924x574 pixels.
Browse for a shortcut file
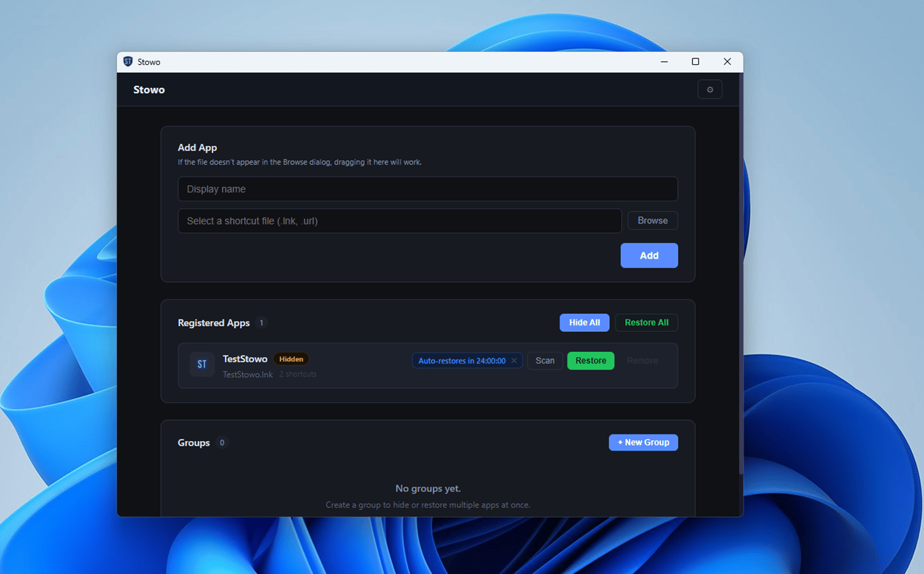coord(653,220)
